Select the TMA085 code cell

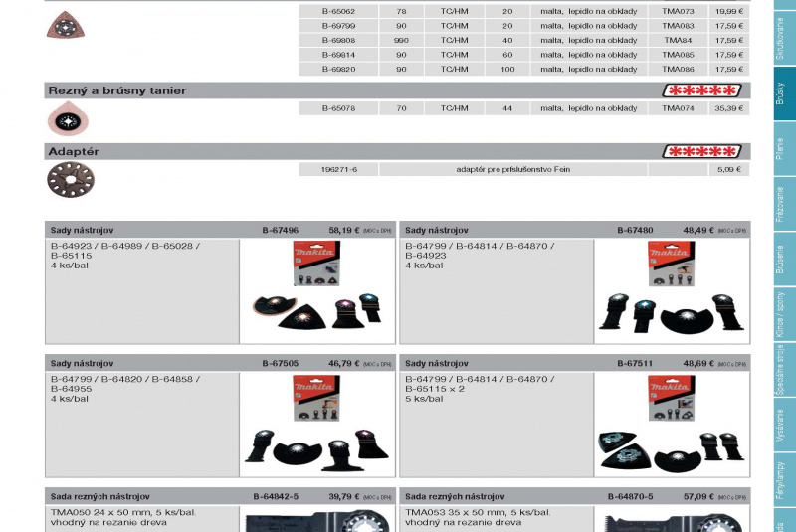[x=679, y=55]
